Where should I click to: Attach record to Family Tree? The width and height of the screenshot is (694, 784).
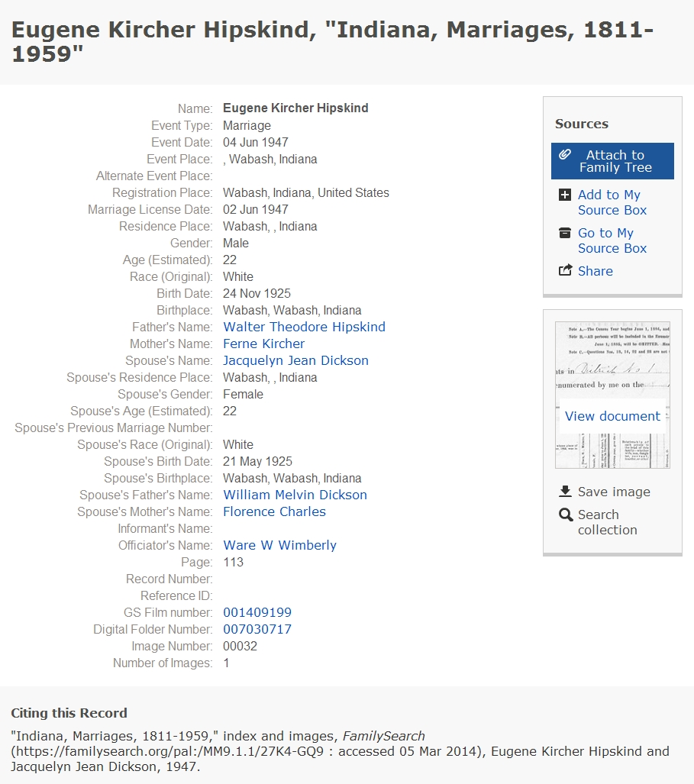tap(612, 161)
